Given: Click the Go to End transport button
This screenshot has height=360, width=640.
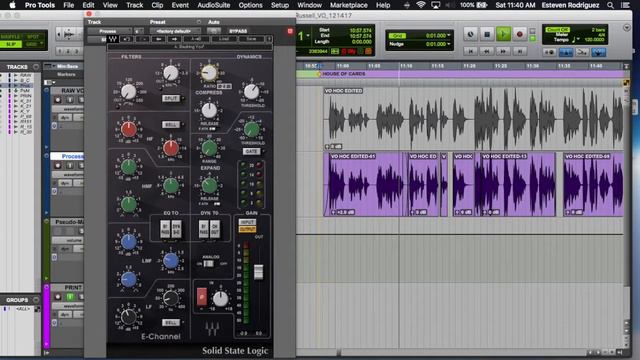Looking at the screenshot, I should [519, 51].
